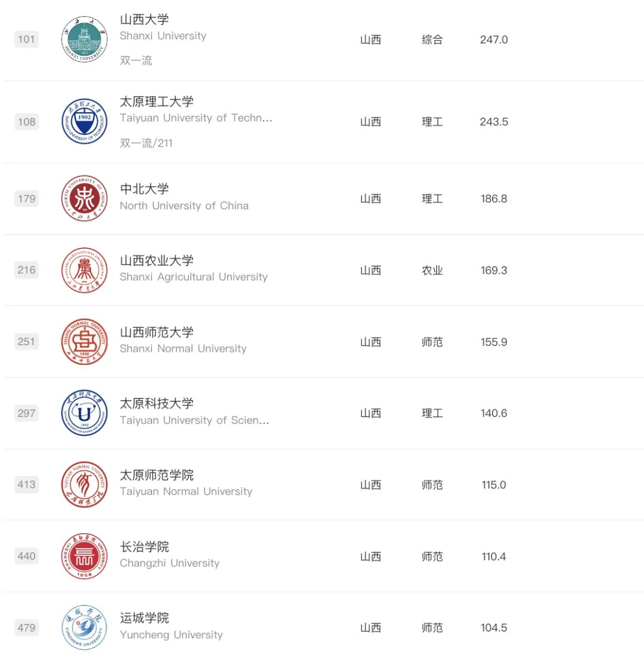Click the 太原理工大学 title link
644x656 pixels.
pyautogui.click(x=156, y=101)
